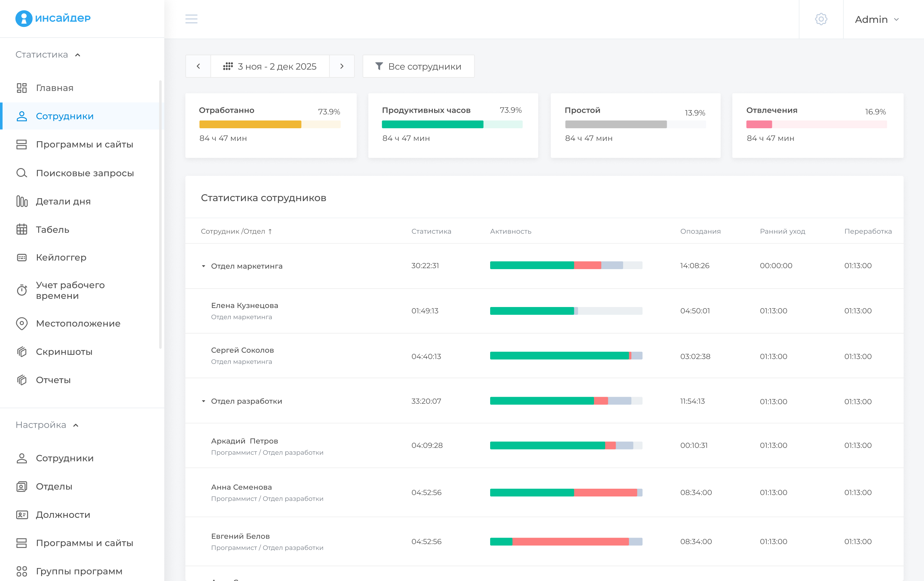924x581 pixels.
Task: Collapse the Отдел маркетинга group
Action: (x=203, y=266)
